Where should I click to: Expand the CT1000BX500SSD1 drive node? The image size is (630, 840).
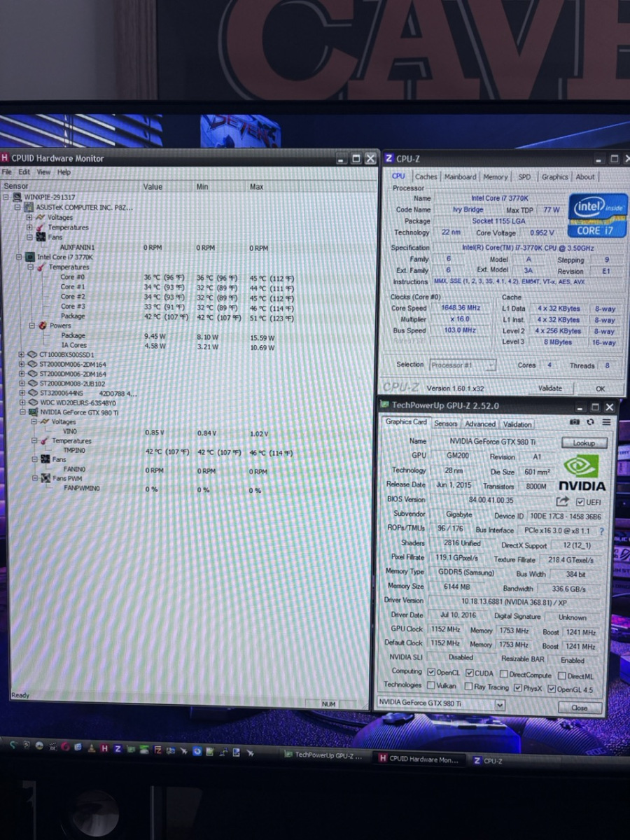[22, 355]
